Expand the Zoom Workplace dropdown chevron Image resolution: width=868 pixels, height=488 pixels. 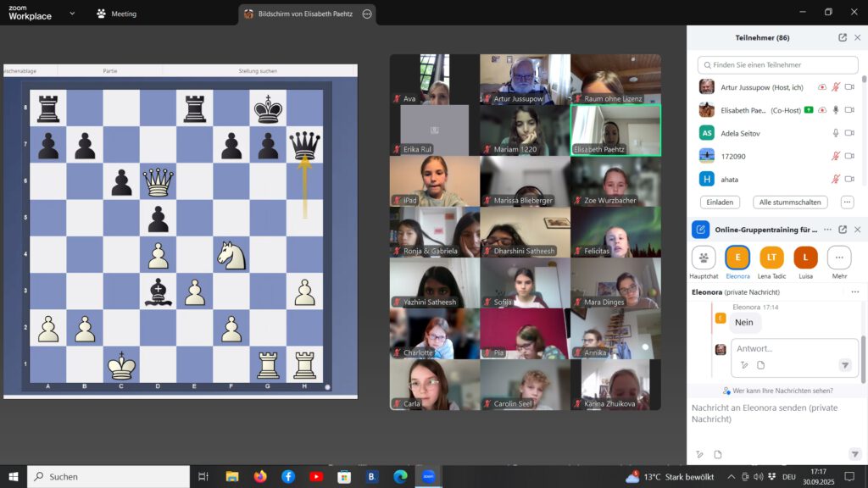tap(71, 14)
